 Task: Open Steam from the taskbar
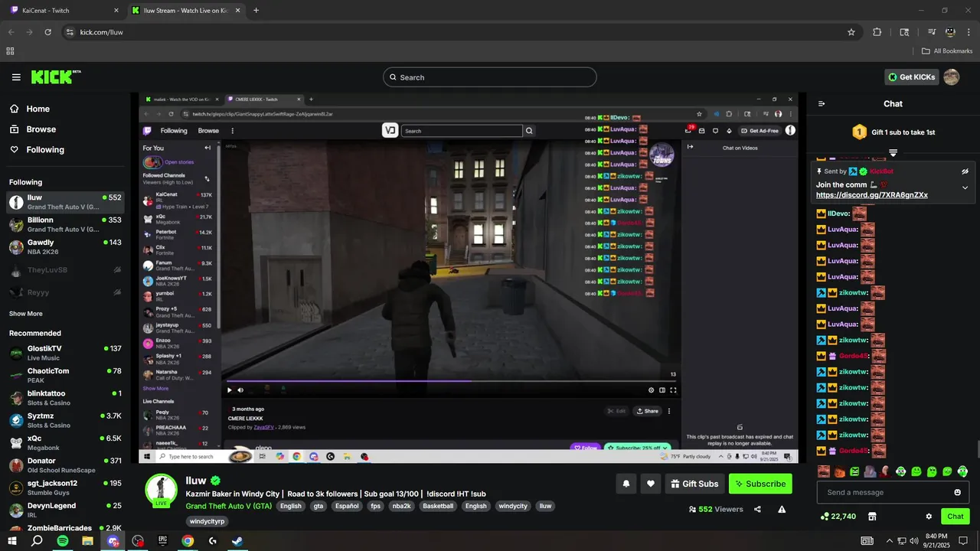click(237, 541)
